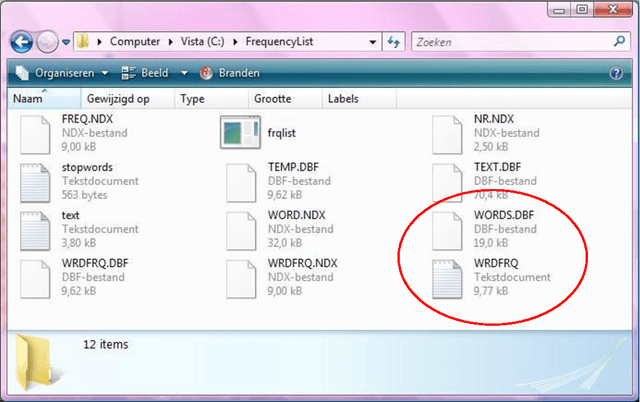The width and height of the screenshot is (640, 402).
Task: Click the Back navigation arrow
Action: point(24,42)
